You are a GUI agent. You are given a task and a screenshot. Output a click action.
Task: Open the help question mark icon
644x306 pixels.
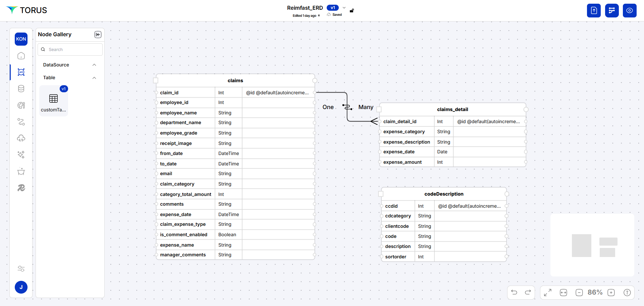coord(627,293)
